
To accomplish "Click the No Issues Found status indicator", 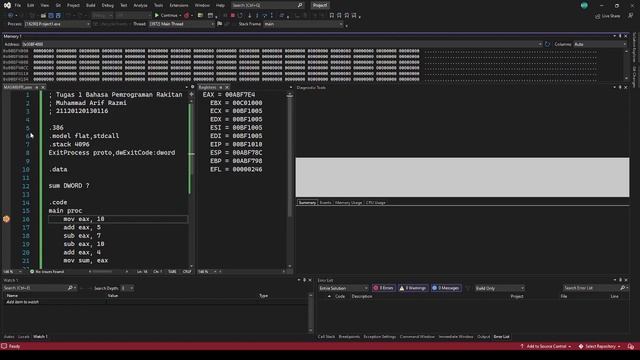I will coord(47,271).
